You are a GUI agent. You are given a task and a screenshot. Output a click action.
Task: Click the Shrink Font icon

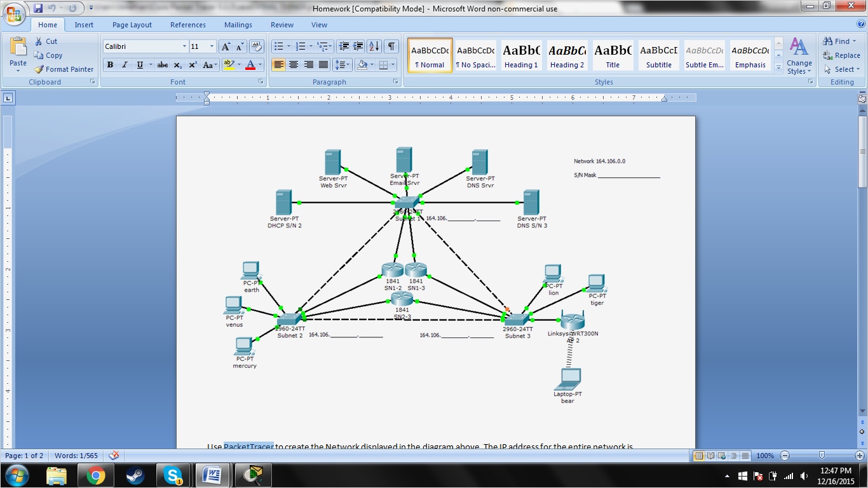(238, 46)
